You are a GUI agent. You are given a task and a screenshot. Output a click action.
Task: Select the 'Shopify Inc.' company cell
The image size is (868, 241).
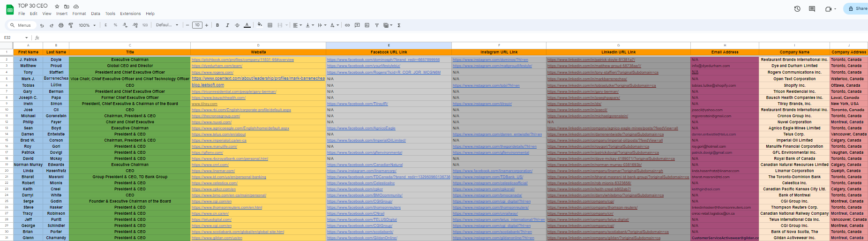pyautogui.click(x=794, y=85)
